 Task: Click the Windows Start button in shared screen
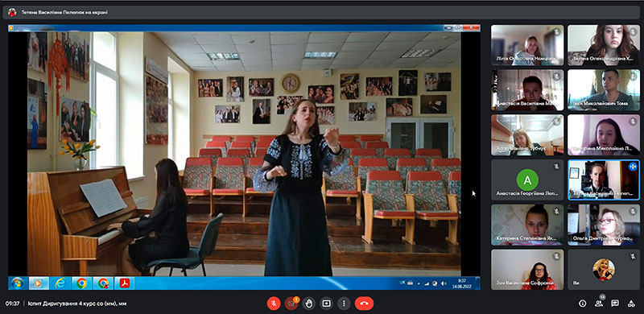18,283
